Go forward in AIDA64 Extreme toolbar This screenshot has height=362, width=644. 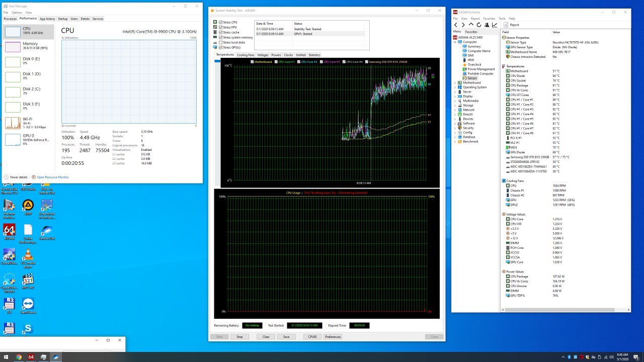click(463, 25)
